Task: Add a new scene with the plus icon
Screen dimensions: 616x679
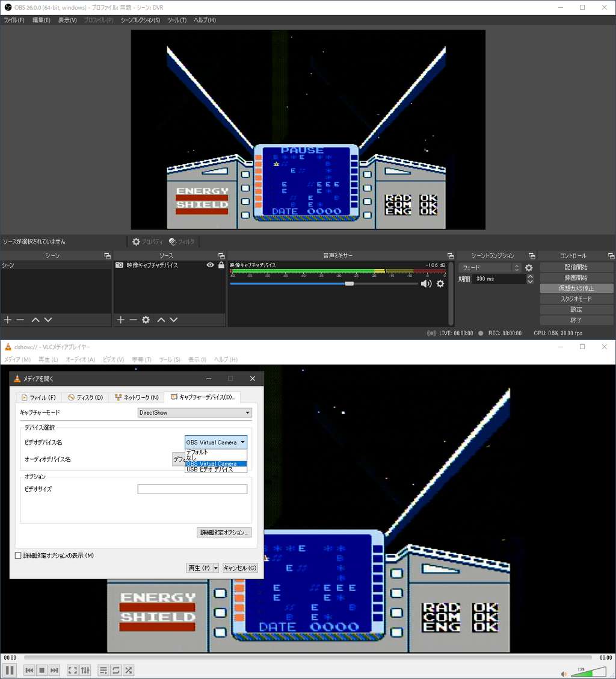Action: pos(8,320)
